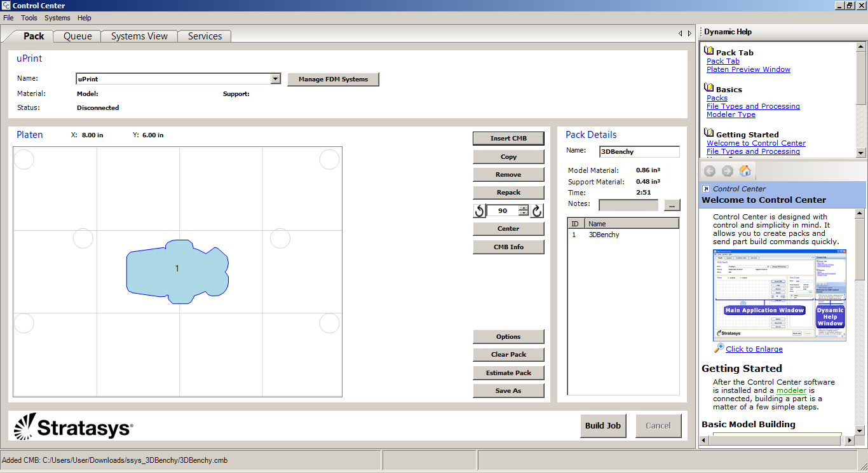The image size is (868, 473).
Task: Enlarge the Control Center help thumbnail image
Action: pos(780,295)
